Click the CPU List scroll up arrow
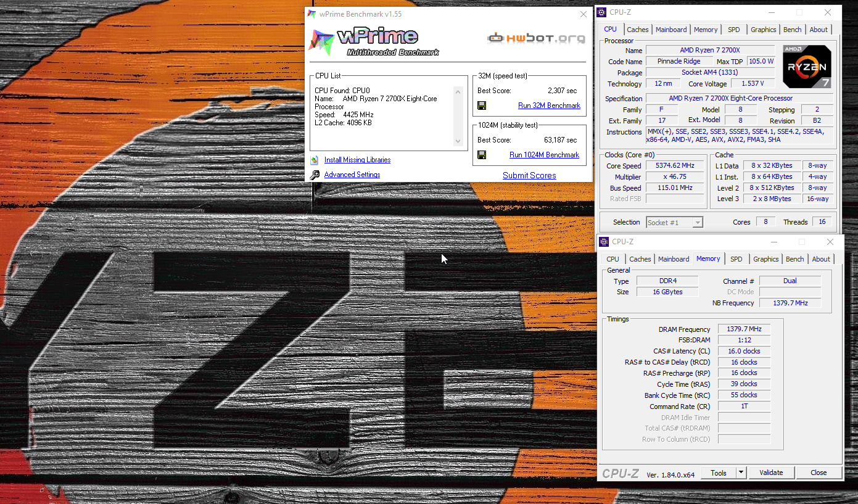Screen dimensions: 858x504 point(458,92)
